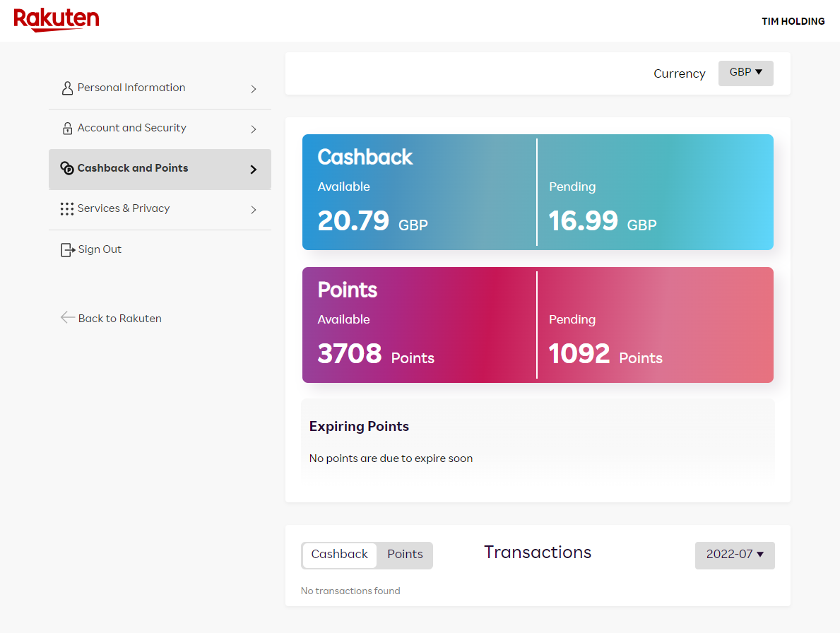Click the pending points 1092 value
Viewport: 840px width, 633px height.
(579, 353)
